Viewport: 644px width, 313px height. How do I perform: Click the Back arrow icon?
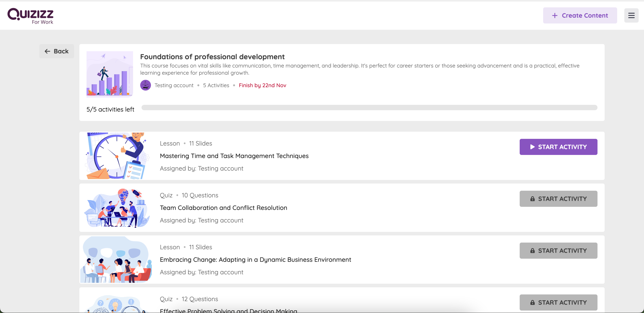coord(47,51)
